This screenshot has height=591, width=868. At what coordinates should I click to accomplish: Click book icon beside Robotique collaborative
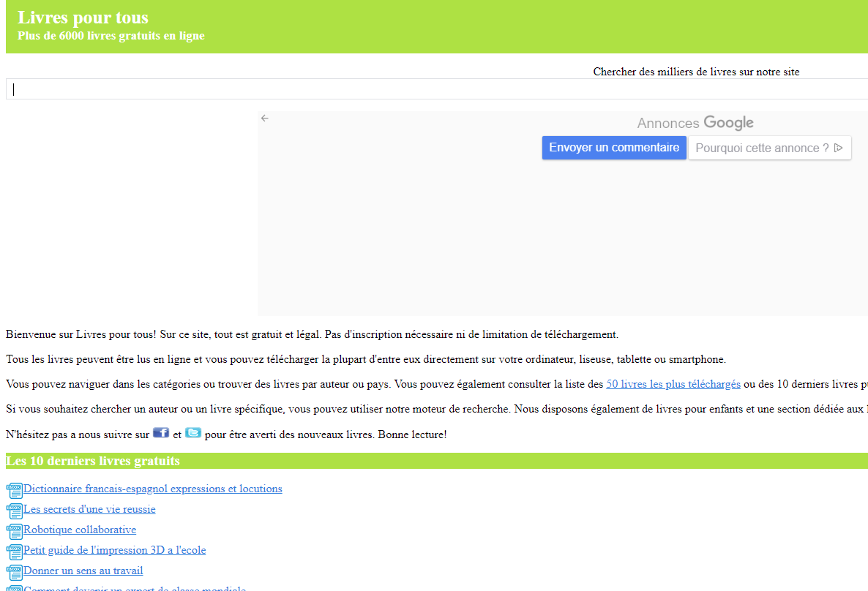(x=15, y=531)
